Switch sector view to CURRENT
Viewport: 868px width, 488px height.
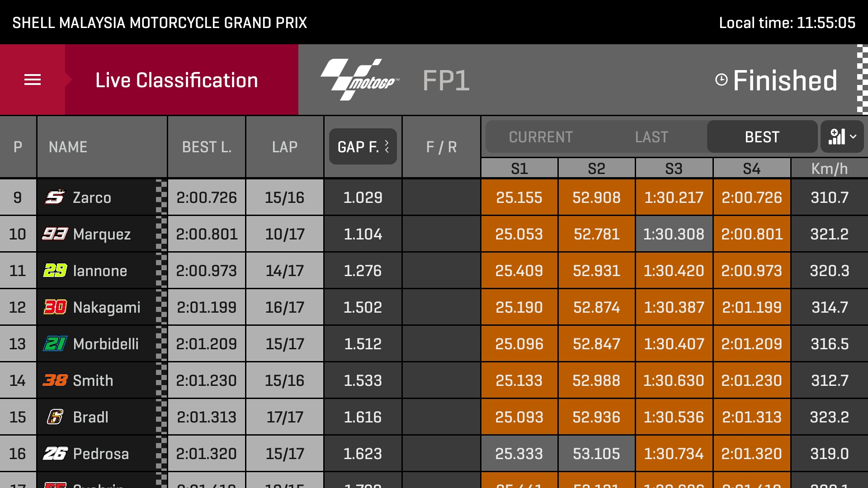[x=541, y=137]
